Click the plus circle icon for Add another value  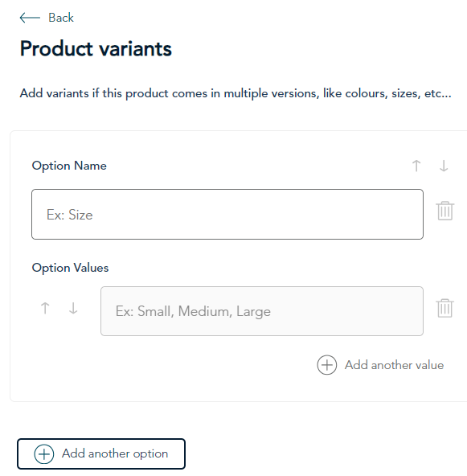(327, 365)
